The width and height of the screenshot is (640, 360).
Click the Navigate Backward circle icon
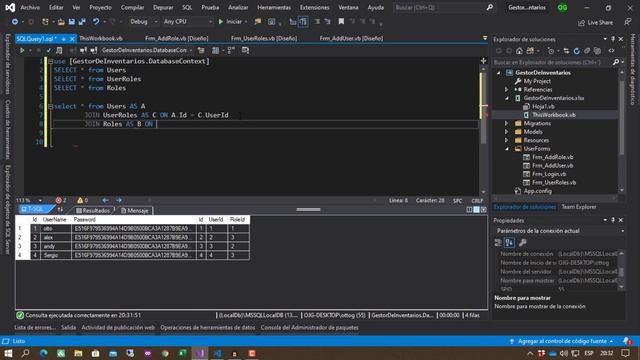(15, 22)
